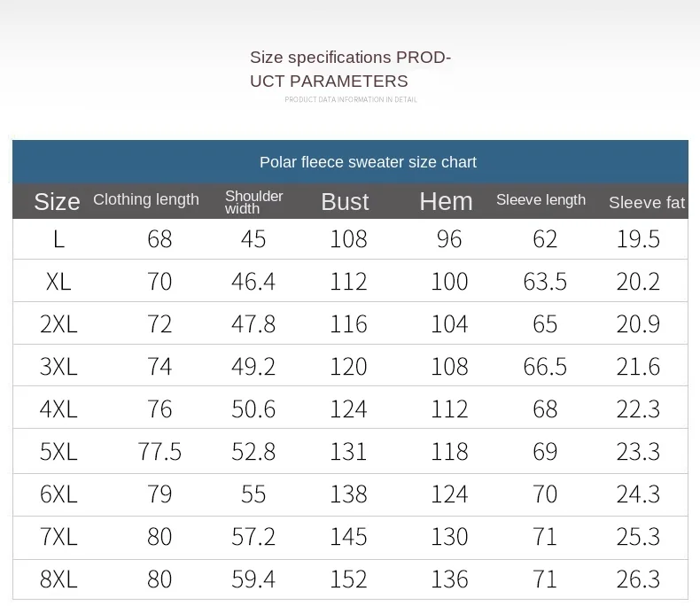Click the "Size specifications PRODUCT PARAMETERS" heading

click(x=350, y=69)
